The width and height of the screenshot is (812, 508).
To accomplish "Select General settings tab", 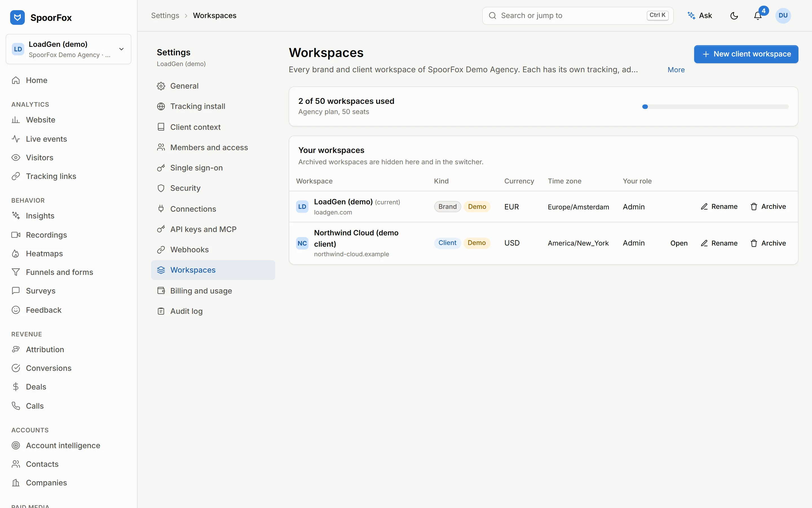I will click(x=213, y=86).
